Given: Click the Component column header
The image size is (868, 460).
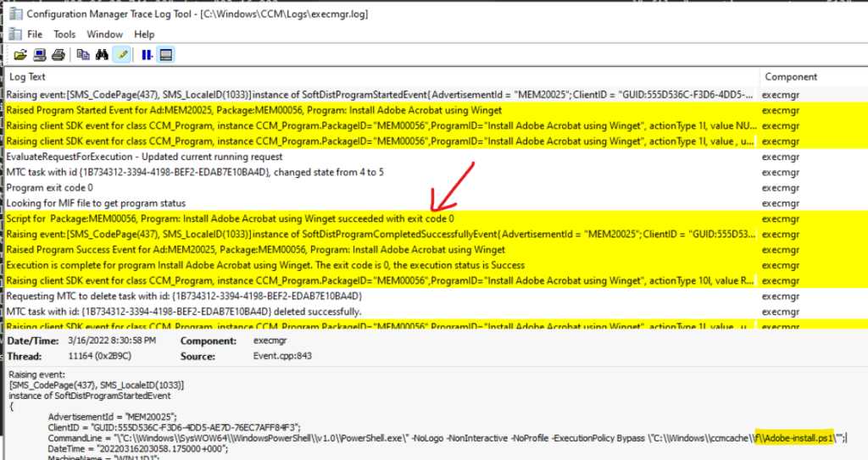Looking at the screenshot, I should (814, 77).
